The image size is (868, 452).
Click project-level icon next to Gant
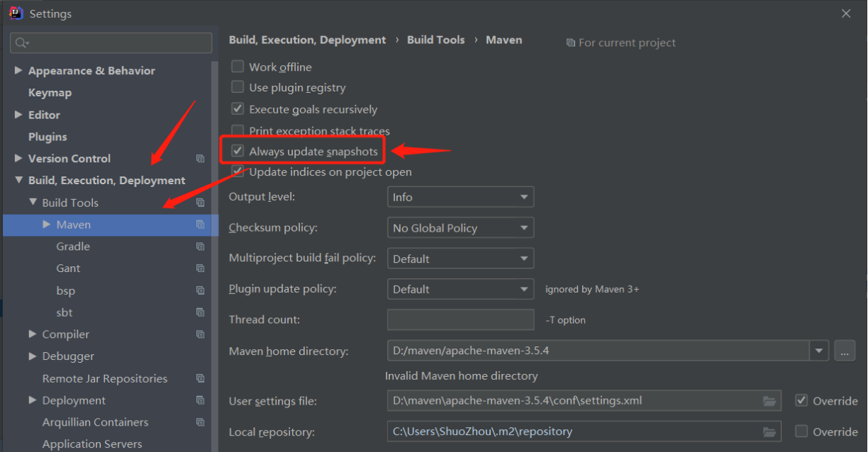pyautogui.click(x=200, y=269)
